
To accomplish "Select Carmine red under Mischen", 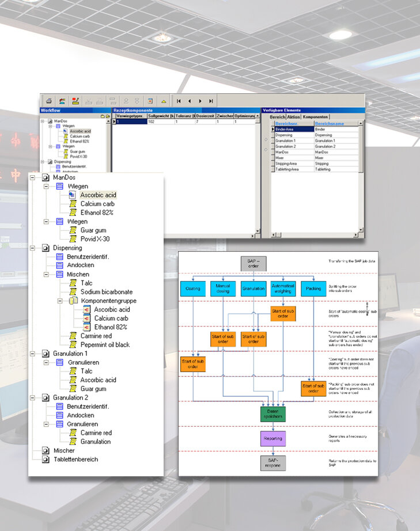I will 96,336.
